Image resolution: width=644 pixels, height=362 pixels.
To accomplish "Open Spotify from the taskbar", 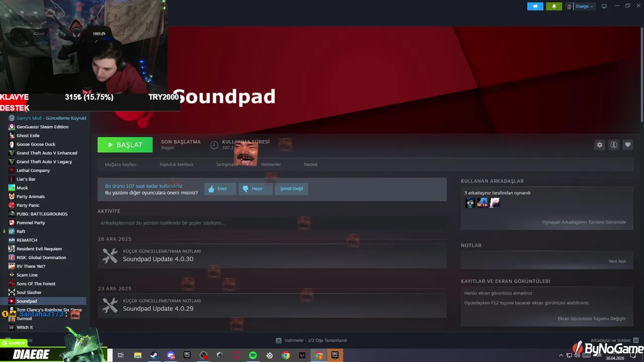I will [253, 355].
